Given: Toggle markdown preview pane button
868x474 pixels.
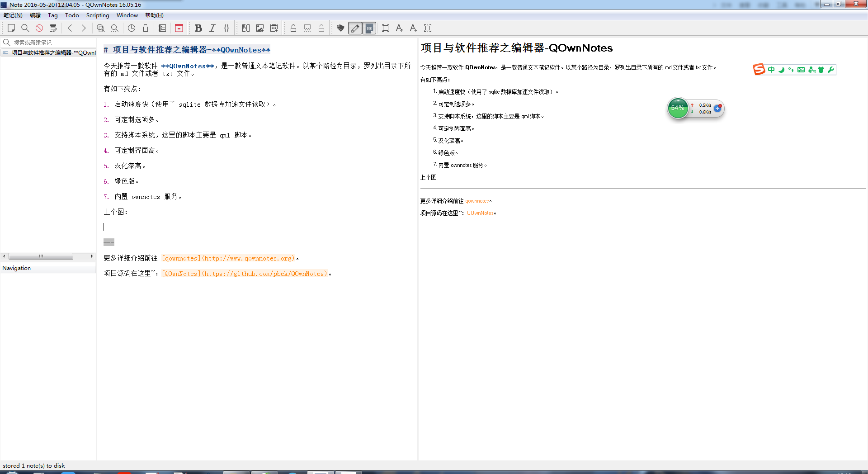Looking at the screenshot, I should [369, 28].
